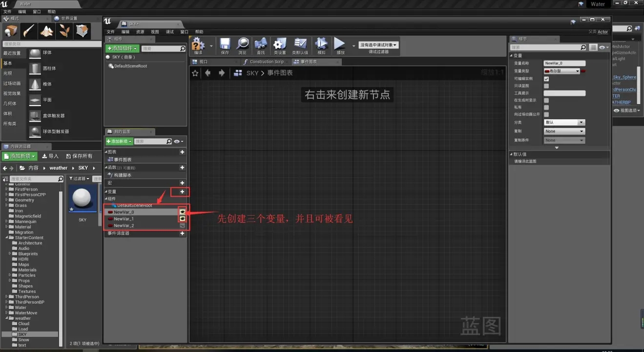Click the add graph plus icon (图表)
The width and height of the screenshot is (644, 352).
[x=182, y=152]
